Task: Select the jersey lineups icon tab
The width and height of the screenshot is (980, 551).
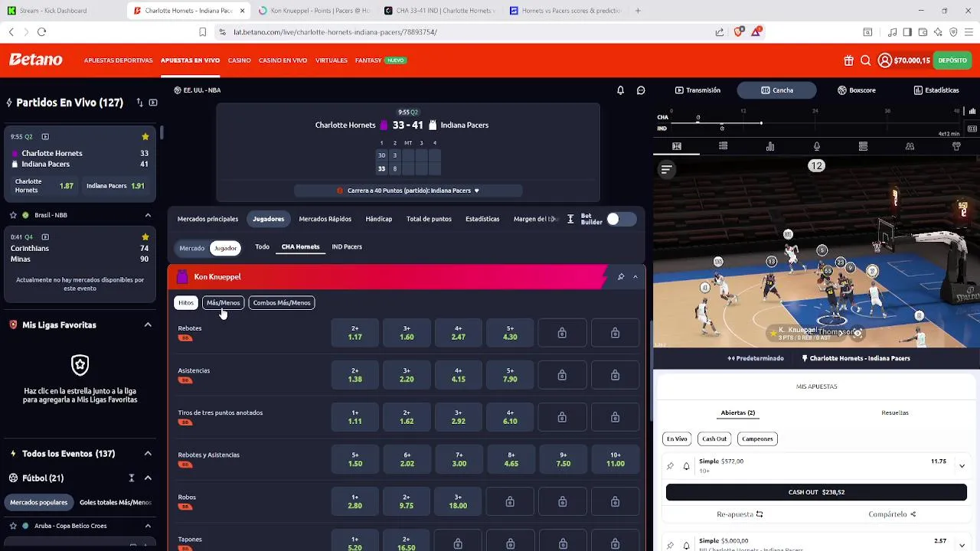Action: pos(956,146)
